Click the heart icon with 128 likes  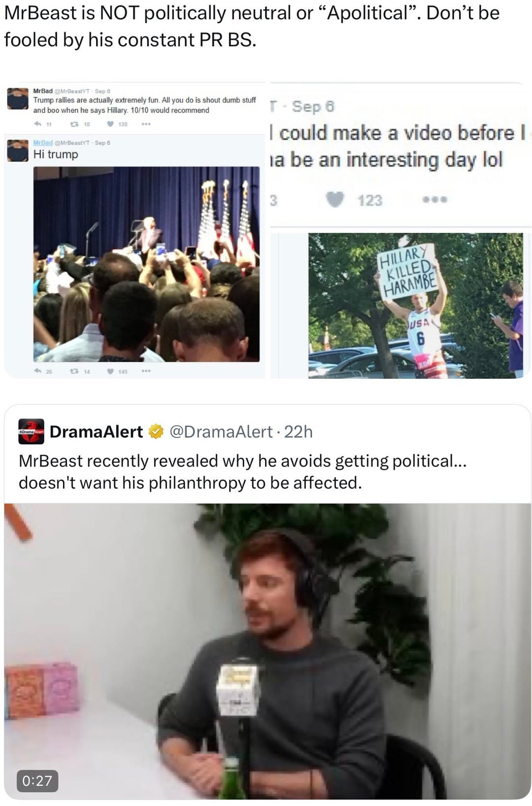click(x=111, y=124)
